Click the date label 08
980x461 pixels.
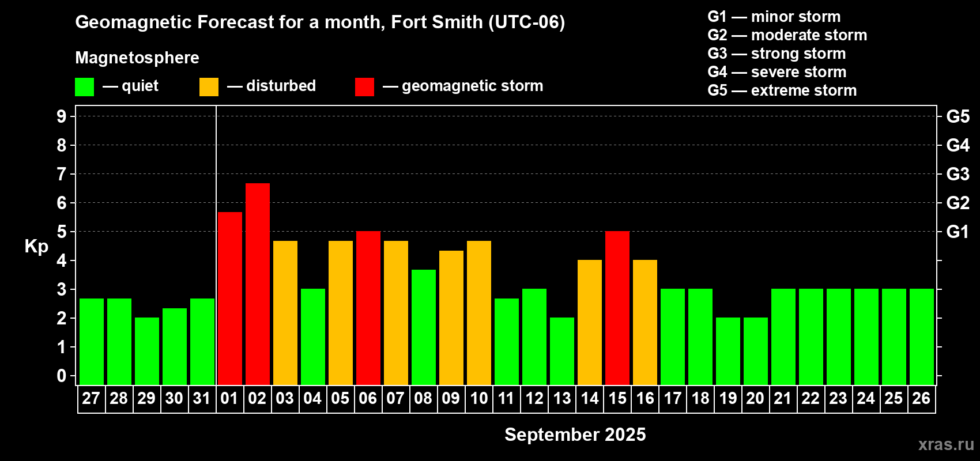(x=423, y=398)
